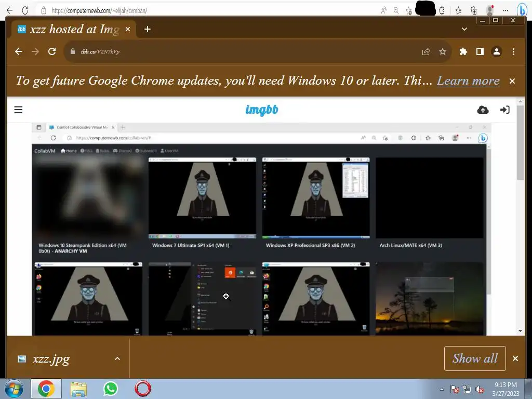Open the Chrome profile avatar
The image size is (532, 399).
pyautogui.click(x=496, y=51)
